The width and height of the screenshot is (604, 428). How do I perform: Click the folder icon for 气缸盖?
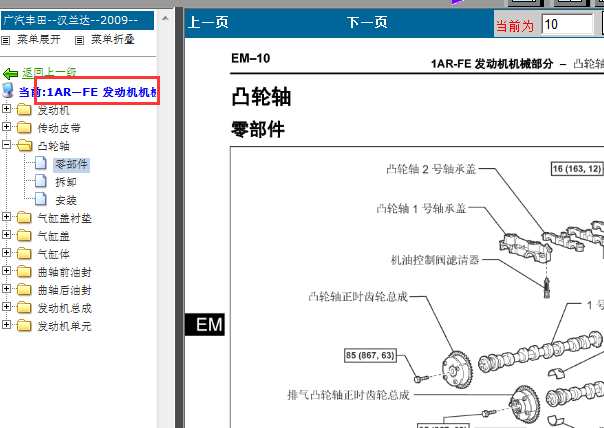(24, 235)
